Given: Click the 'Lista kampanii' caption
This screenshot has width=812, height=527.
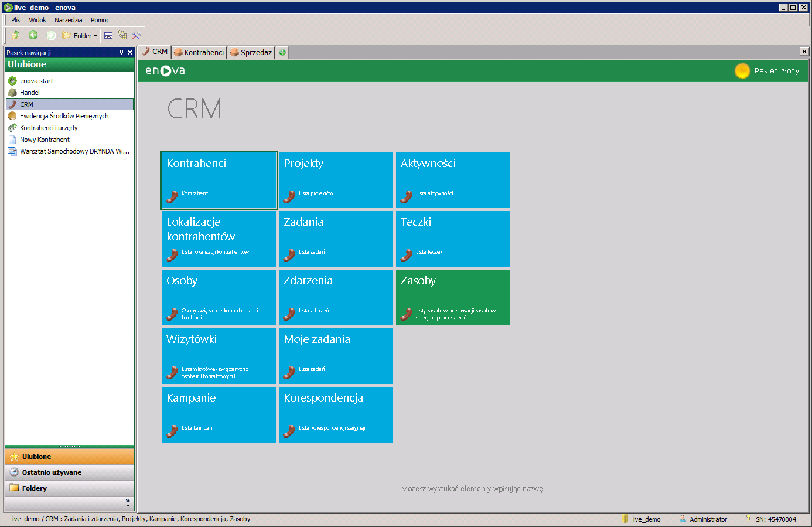Looking at the screenshot, I should 198,428.
